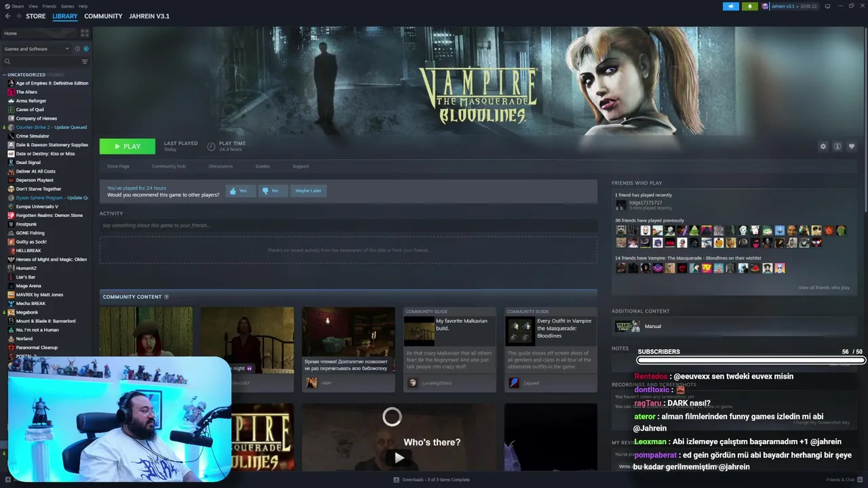Click tolga17171717 friend avatar

pos(620,205)
